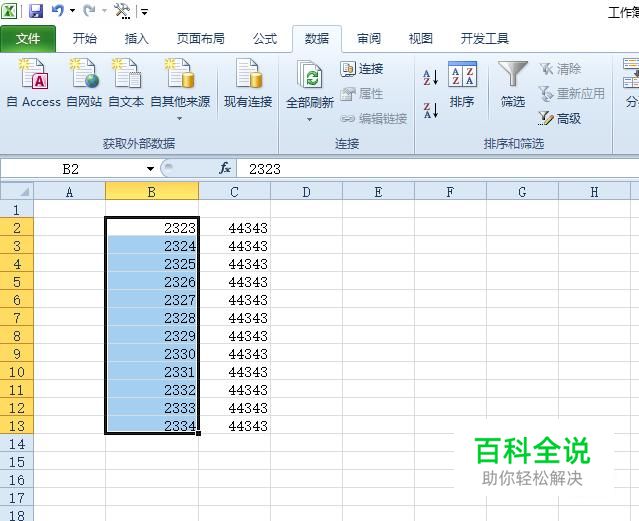639x521 pixels.
Task: Switch to the 开始 tab
Action: 85,39
